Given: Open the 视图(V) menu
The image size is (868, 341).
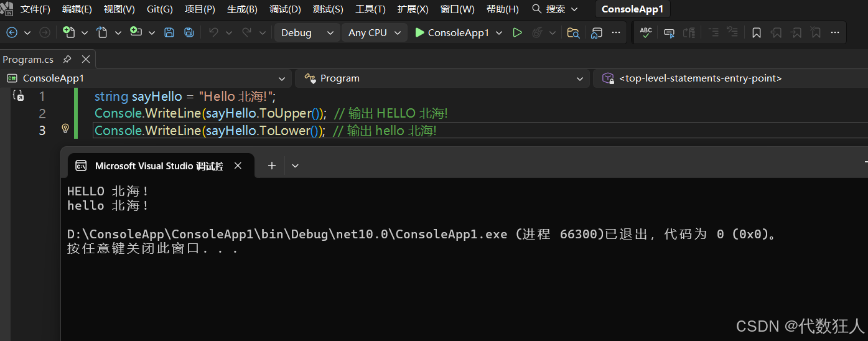Looking at the screenshot, I should tap(119, 9).
